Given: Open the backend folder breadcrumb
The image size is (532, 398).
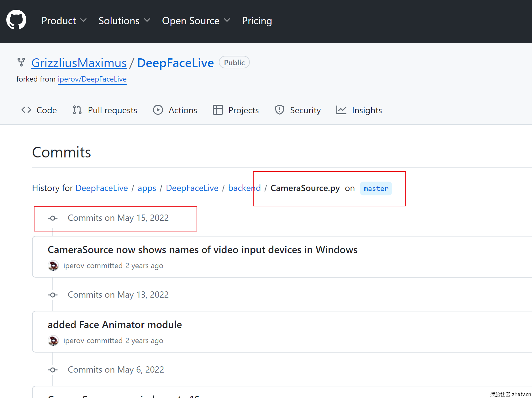Looking at the screenshot, I should click(245, 188).
